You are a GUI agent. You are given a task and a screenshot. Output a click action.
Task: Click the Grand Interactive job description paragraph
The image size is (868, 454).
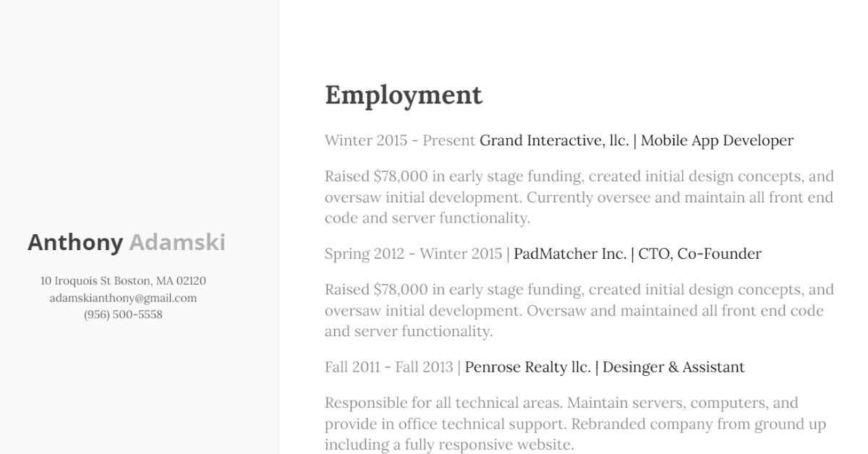(579, 197)
